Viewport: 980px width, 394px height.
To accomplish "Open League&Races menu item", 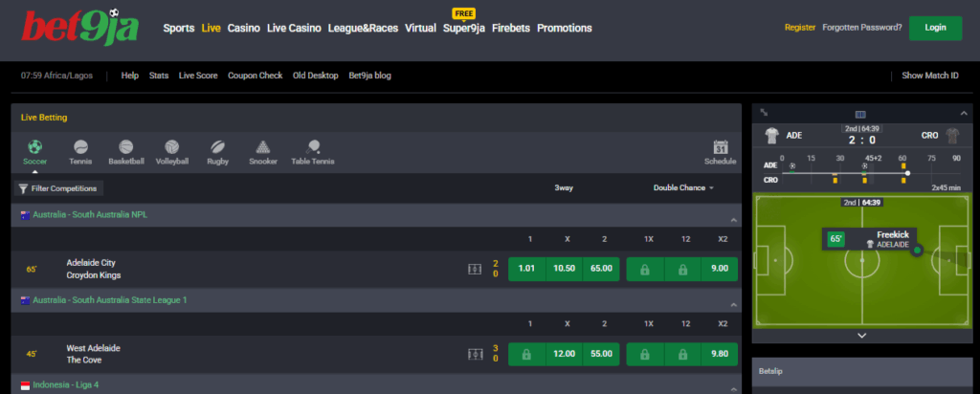I will click(x=363, y=28).
